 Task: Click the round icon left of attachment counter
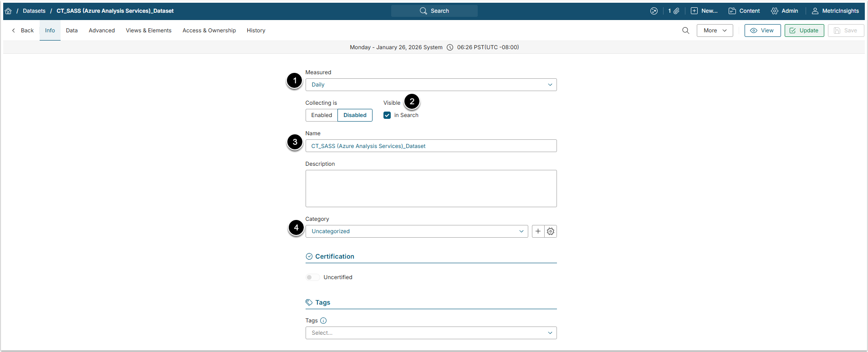point(654,11)
